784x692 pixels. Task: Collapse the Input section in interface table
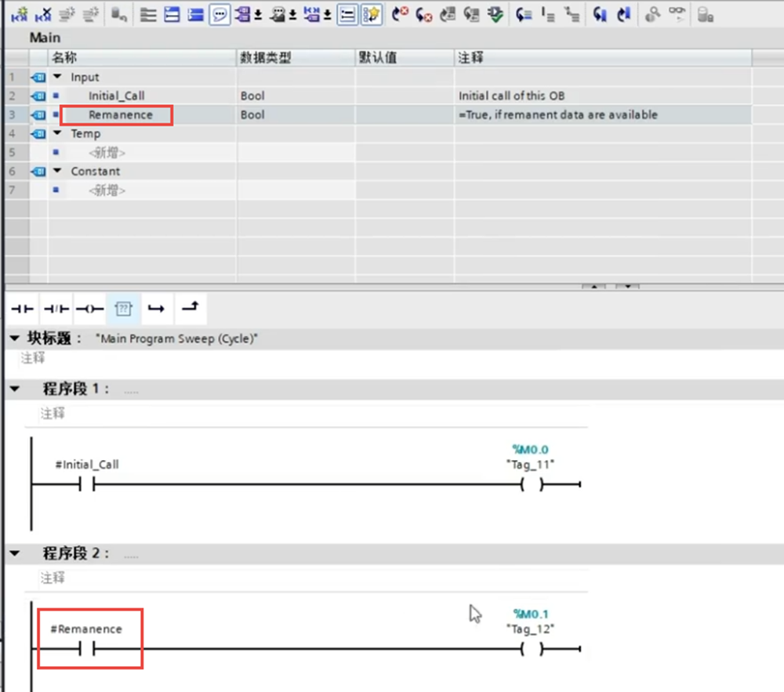(57, 77)
